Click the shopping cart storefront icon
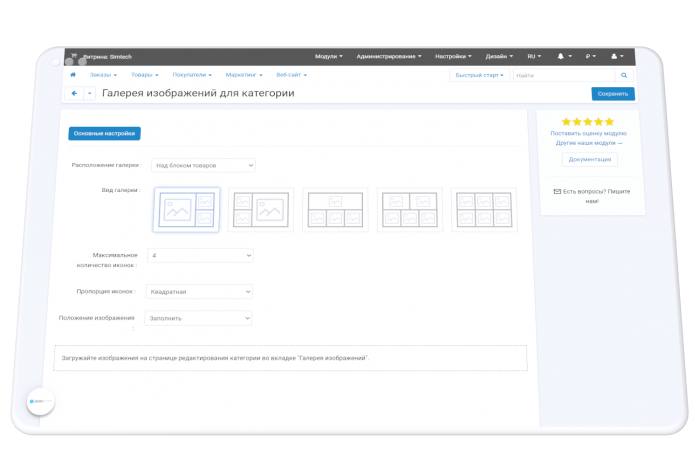Image resolution: width=700 pixels, height=466 pixels. pyautogui.click(x=74, y=56)
